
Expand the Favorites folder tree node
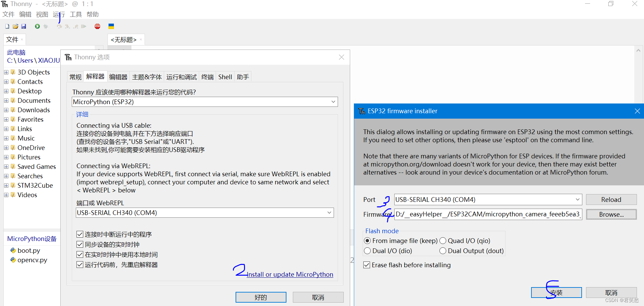(6, 119)
